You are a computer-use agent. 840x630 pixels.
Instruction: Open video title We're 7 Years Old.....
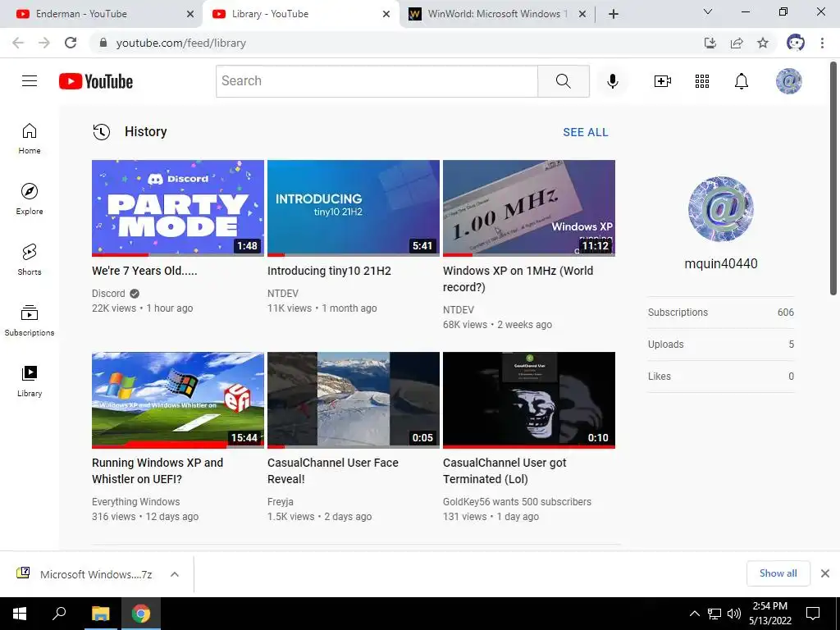tap(144, 271)
